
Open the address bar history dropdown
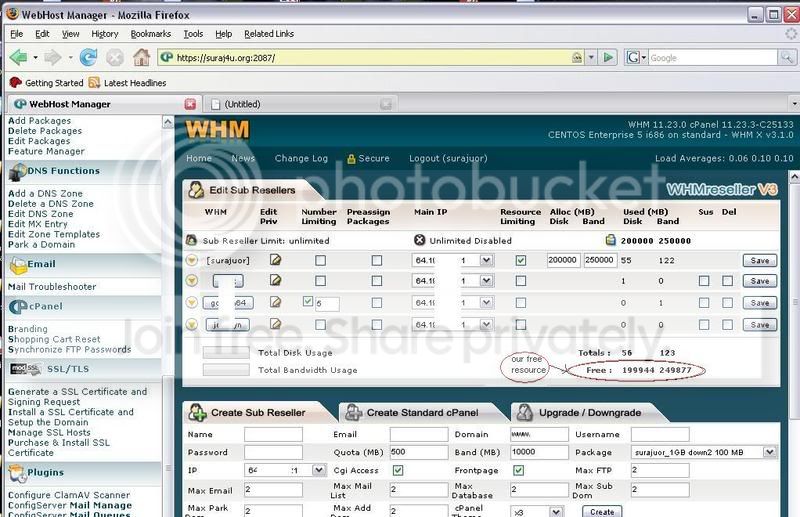coord(591,57)
